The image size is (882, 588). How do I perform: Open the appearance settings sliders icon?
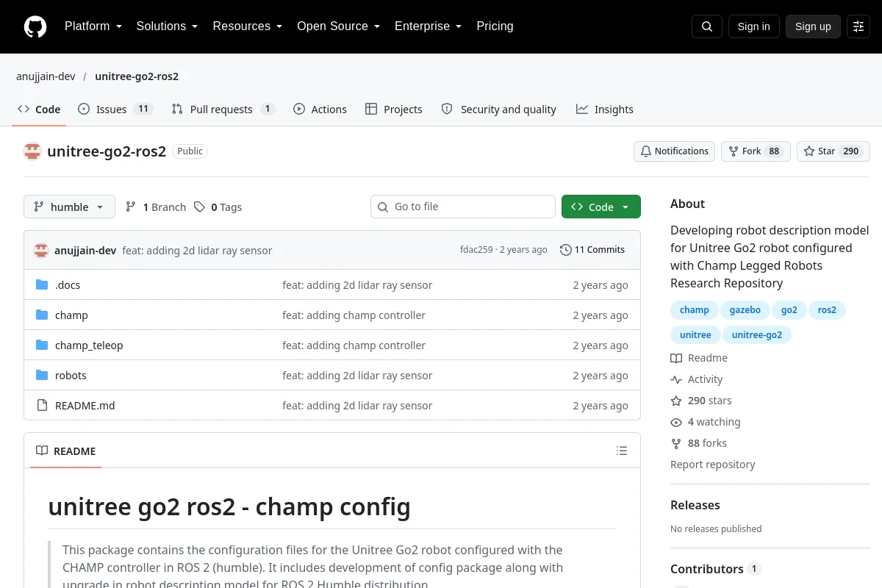pos(858,26)
